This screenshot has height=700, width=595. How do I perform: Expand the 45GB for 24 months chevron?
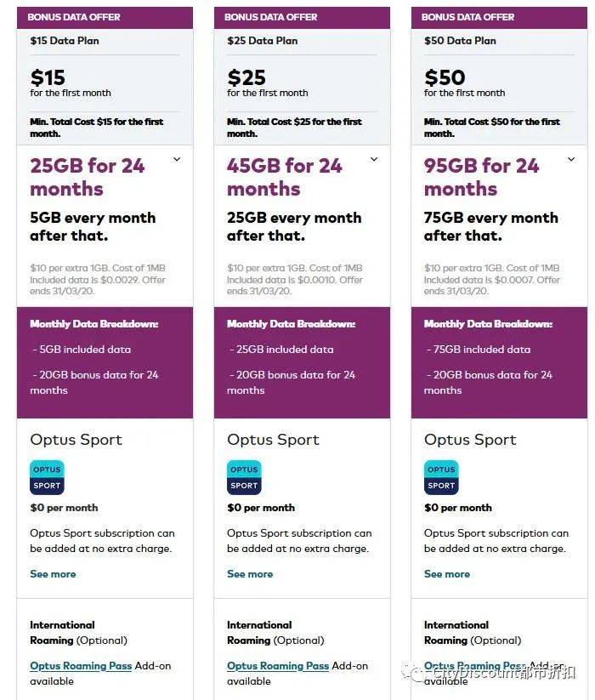click(x=374, y=159)
